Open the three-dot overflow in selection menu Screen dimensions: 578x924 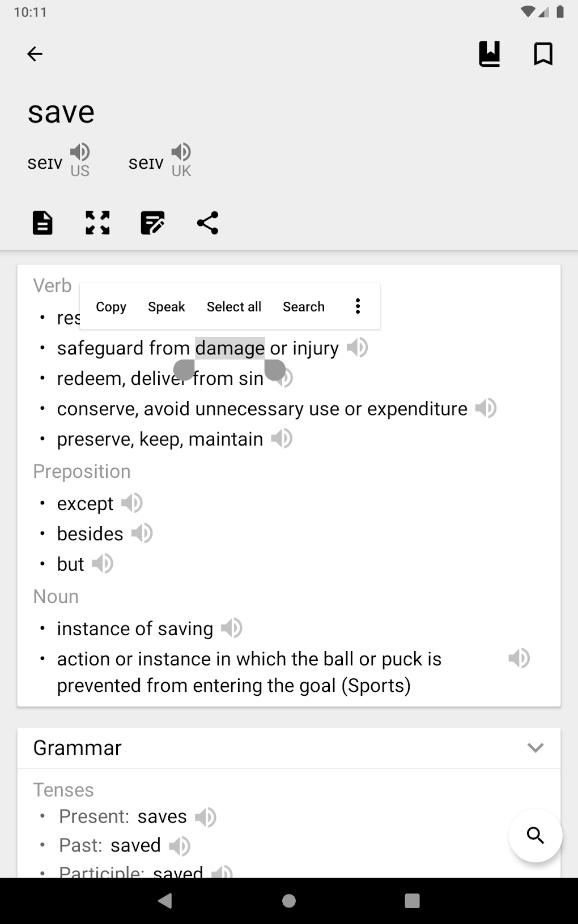click(x=358, y=306)
